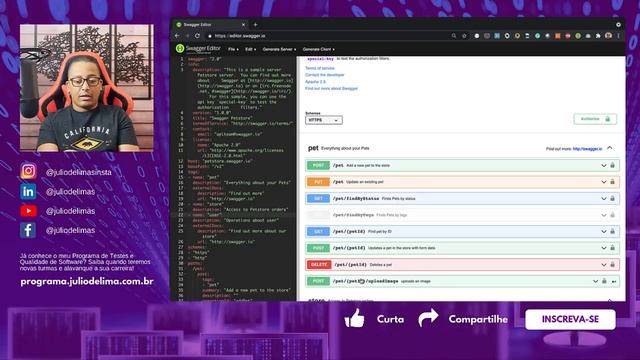The width and height of the screenshot is (640, 360).
Task: Open the Generate Client menu
Action: coord(318,49)
